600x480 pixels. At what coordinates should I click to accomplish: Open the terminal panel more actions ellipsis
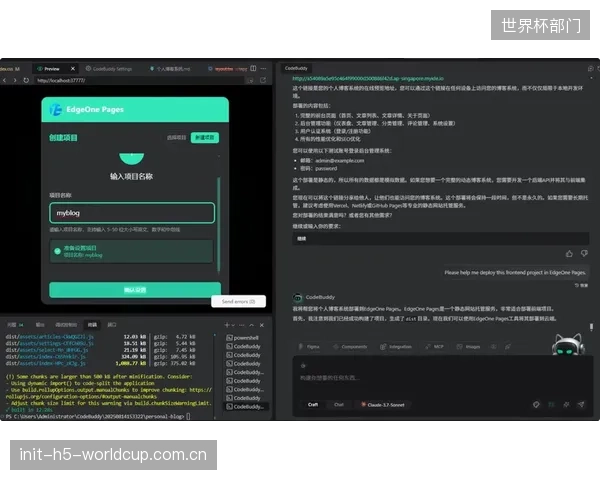(x=241, y=325)
